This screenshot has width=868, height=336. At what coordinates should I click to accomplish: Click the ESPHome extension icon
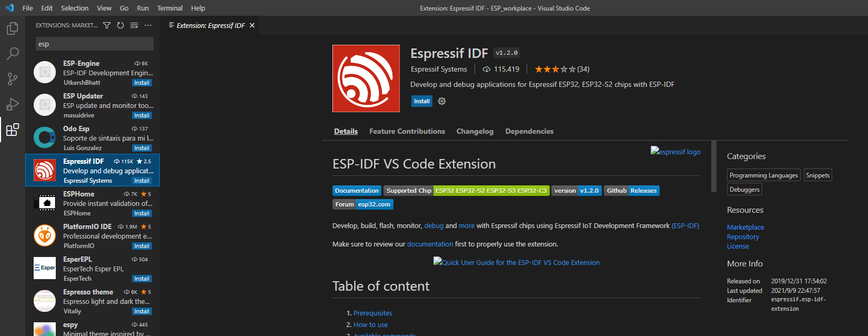click(45, 203)
